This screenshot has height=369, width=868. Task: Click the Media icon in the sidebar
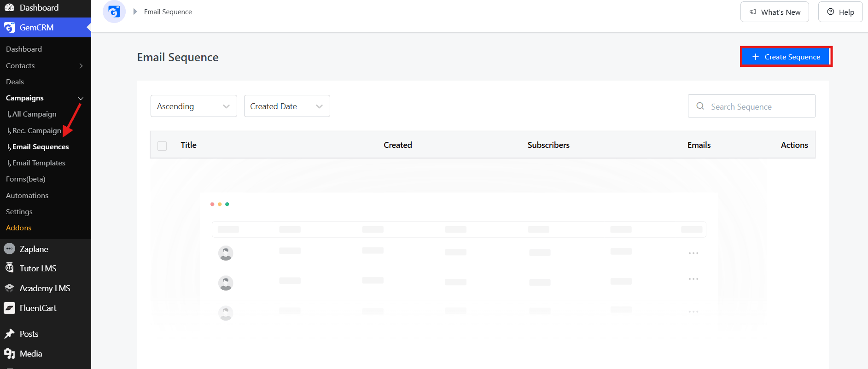9,353
